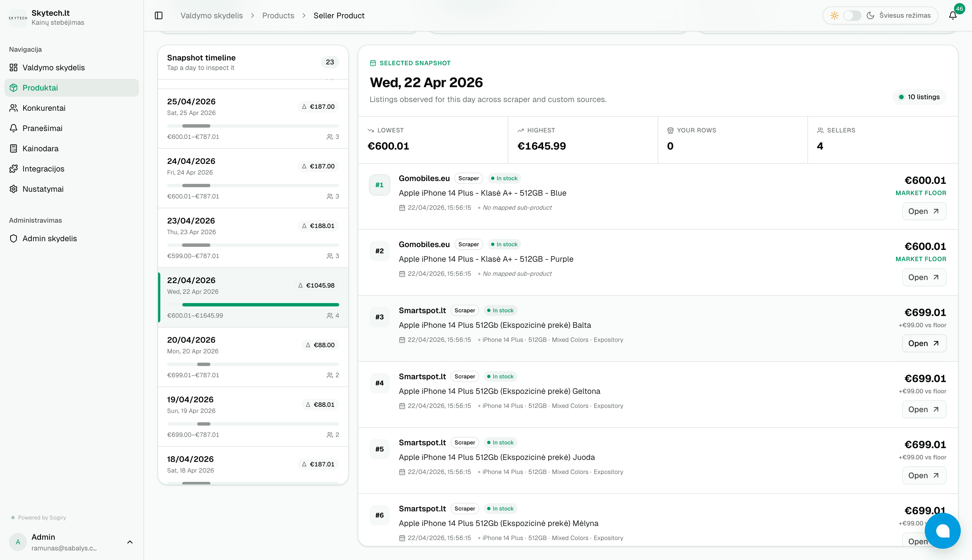Click the Produktai box icon

click(13, 88)
